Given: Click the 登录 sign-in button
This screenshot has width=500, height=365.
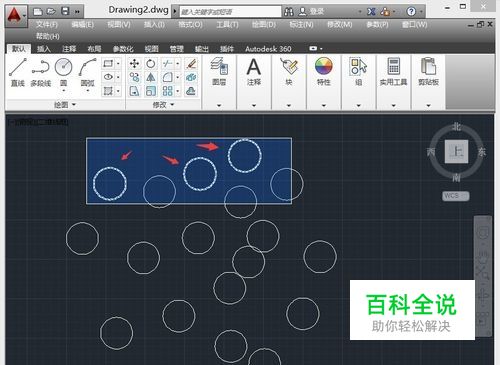Looking at the screenshot, I should (311, 12).
